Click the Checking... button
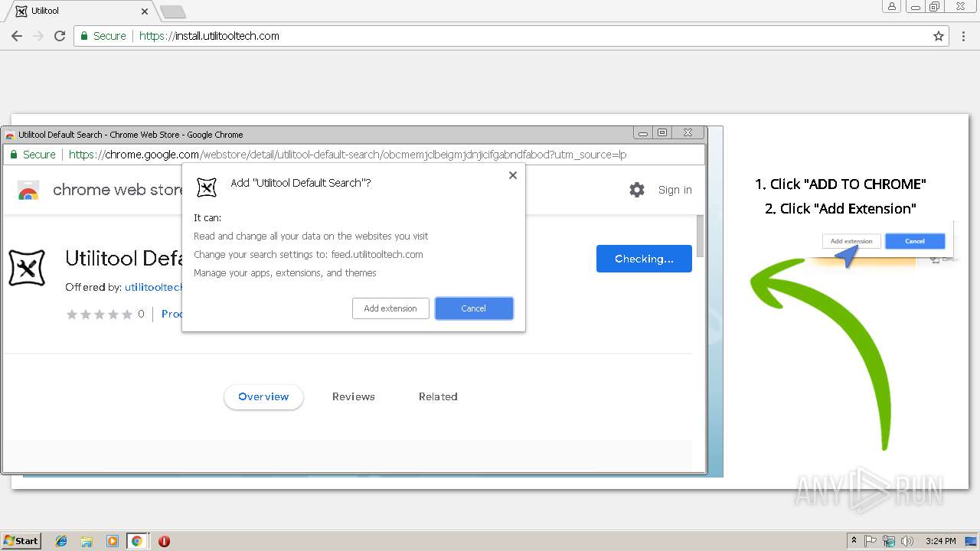Image resolution: width=980 pixels, height=551 pixels. coord(644,259)
